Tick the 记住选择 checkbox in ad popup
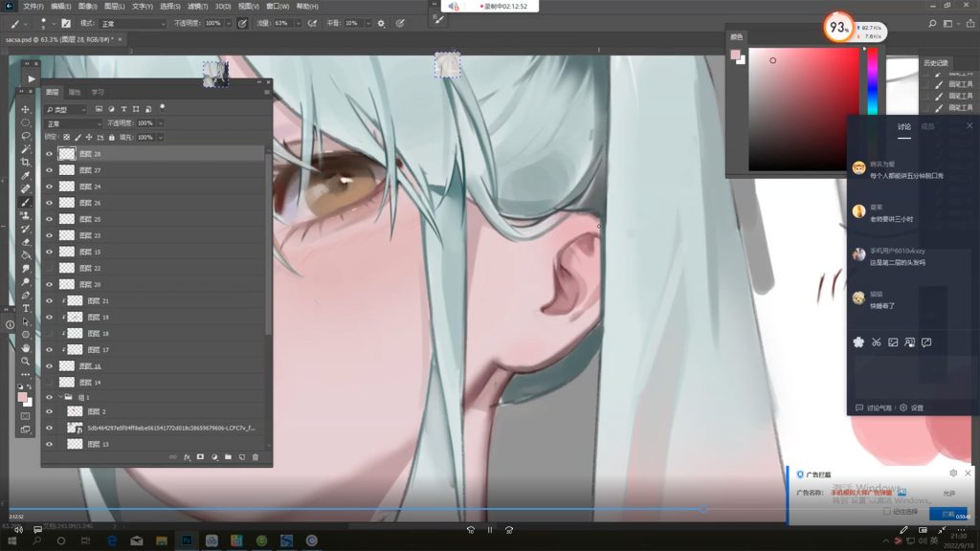This screenshot has width=980, height=551. 886,512
